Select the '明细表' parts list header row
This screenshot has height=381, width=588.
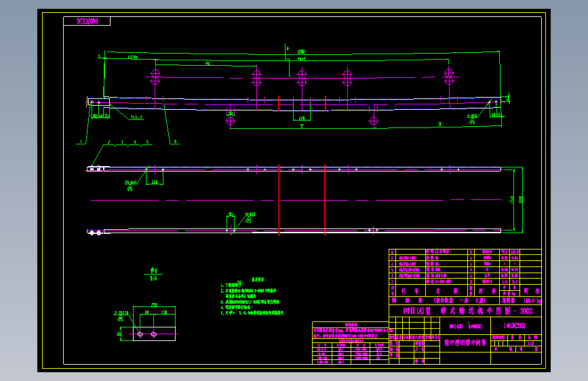coord(444,300)
